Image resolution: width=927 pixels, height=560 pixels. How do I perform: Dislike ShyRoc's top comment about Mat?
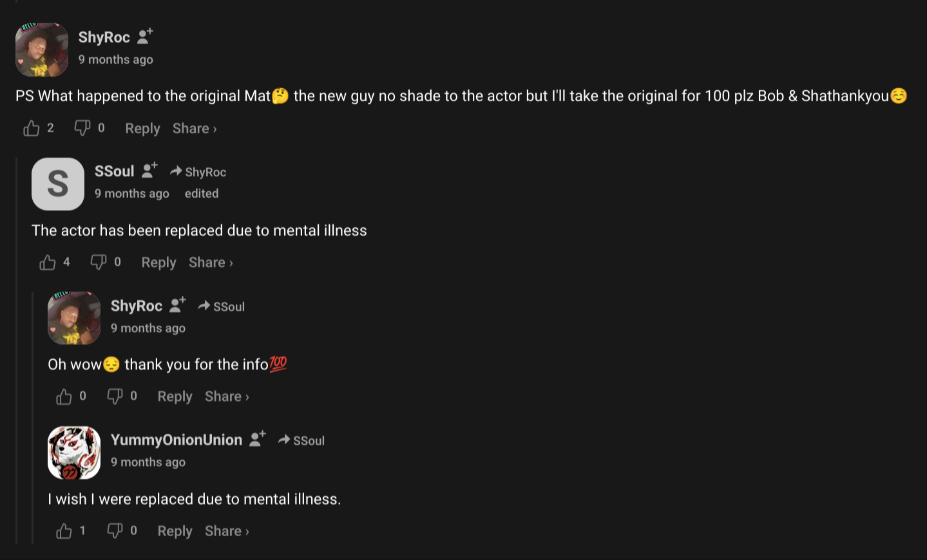(82, 128)
